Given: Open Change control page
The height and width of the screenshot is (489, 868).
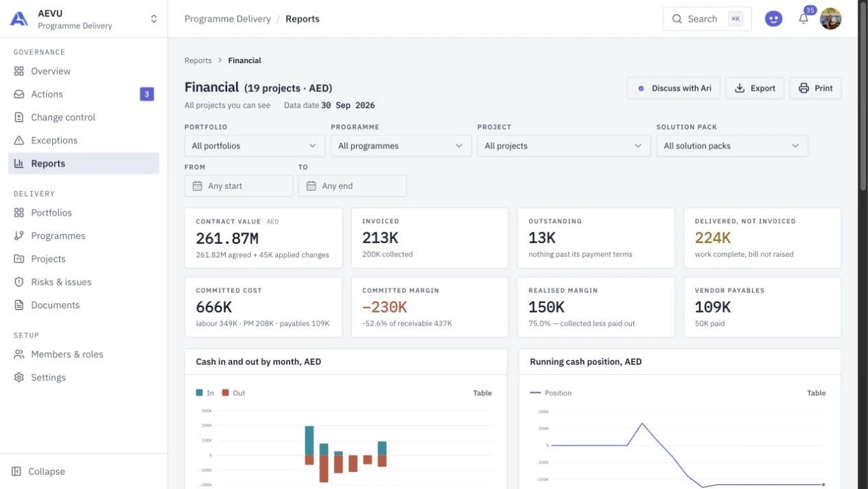Looking at the screenshot, I should 84,117.
